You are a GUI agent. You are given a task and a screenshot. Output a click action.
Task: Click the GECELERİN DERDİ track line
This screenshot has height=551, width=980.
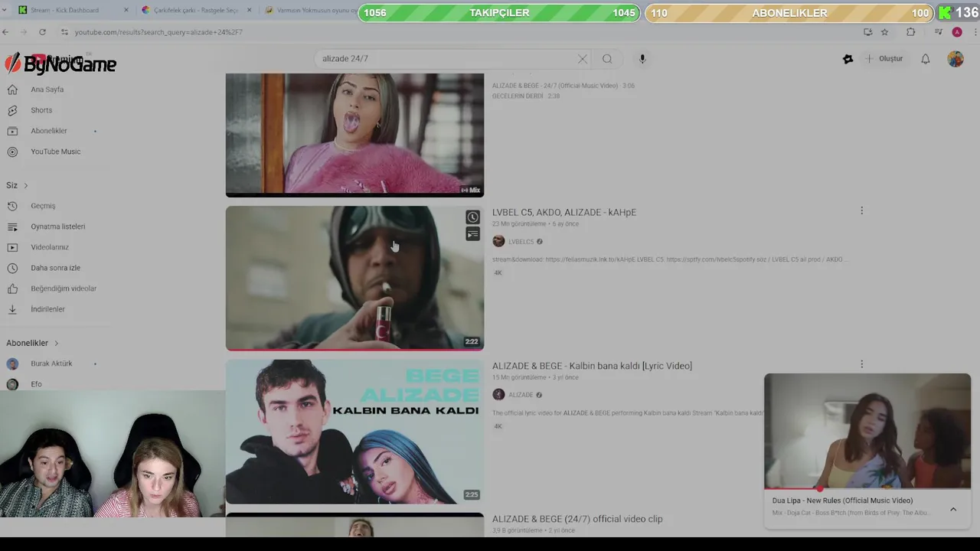point(526,96)
